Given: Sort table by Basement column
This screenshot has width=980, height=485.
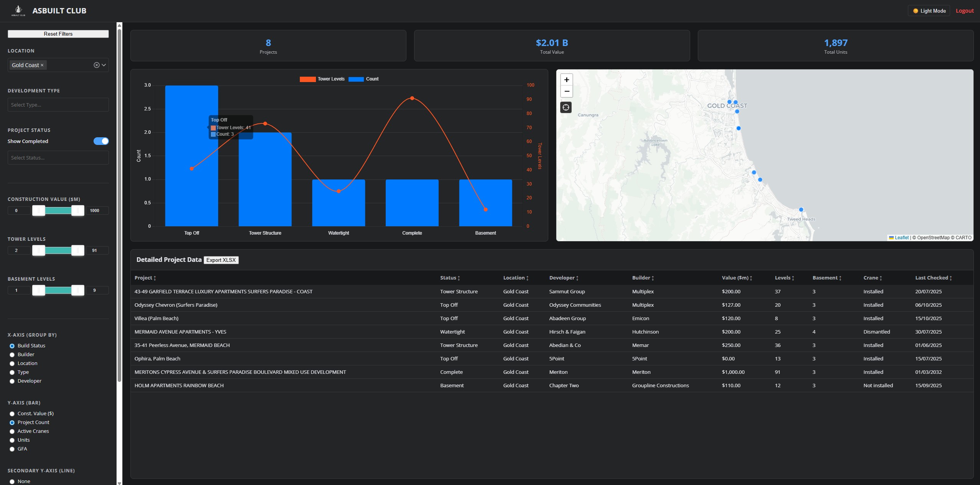Looking at the screenshot, I should (827, 278).
